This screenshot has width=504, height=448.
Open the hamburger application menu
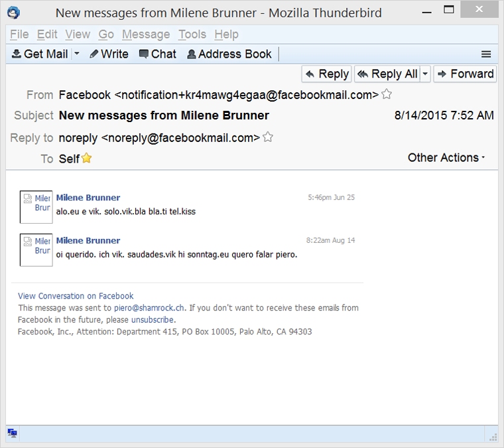pyautogui.click(x=486, y=54)
